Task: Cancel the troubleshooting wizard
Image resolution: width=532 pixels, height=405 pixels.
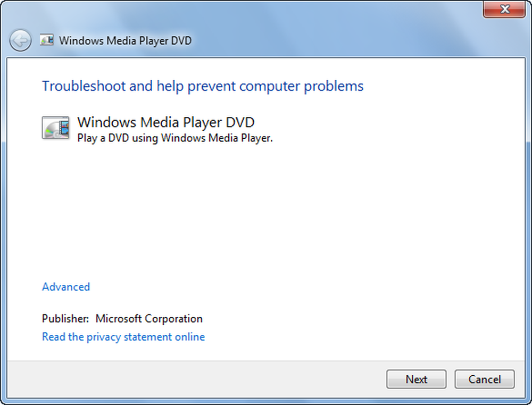Action: [484, 379]
